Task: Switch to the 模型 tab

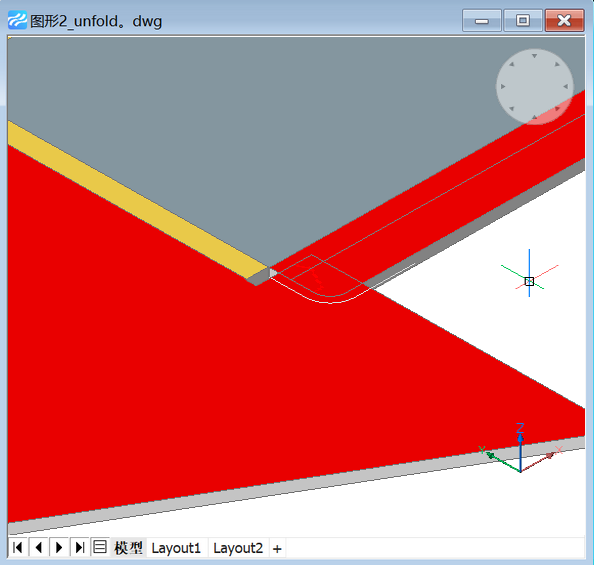Action: click(x=128, y=548)
